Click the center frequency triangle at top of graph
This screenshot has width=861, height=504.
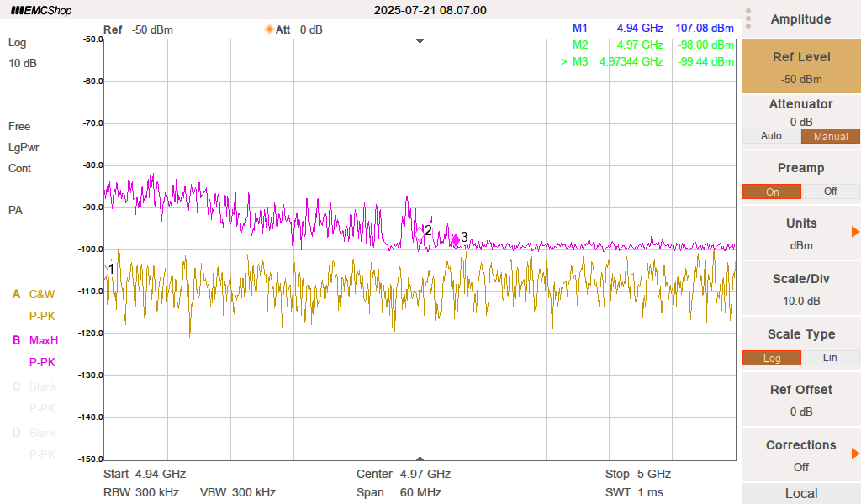(x=420, y=40)
